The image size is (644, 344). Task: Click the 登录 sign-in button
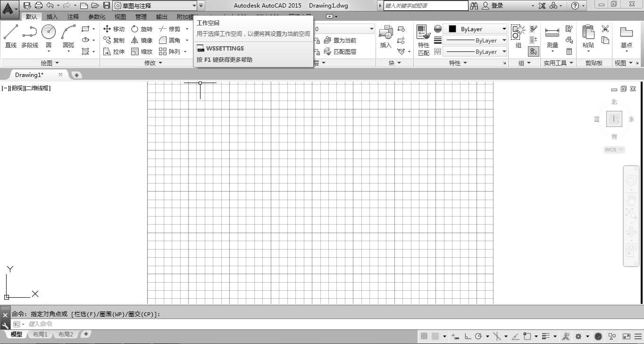pos(493,6)
